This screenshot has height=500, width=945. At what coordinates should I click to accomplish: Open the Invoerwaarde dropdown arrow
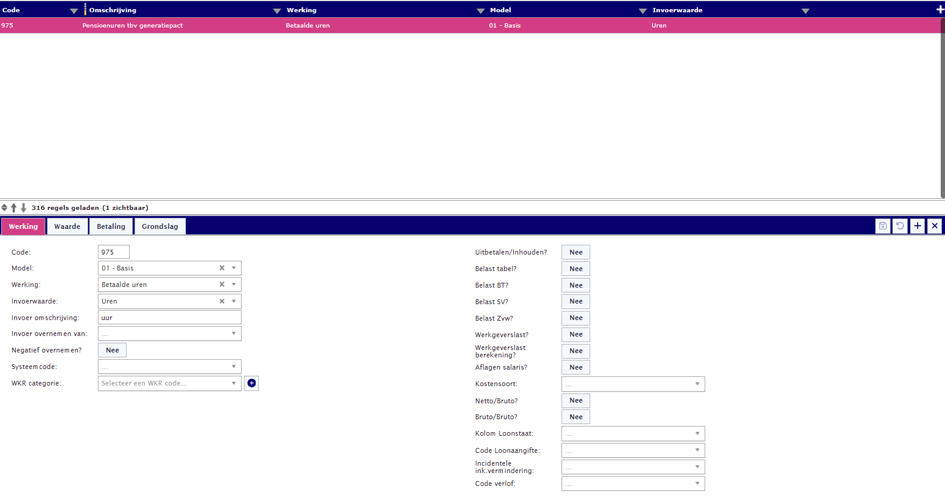coord(234,301)
